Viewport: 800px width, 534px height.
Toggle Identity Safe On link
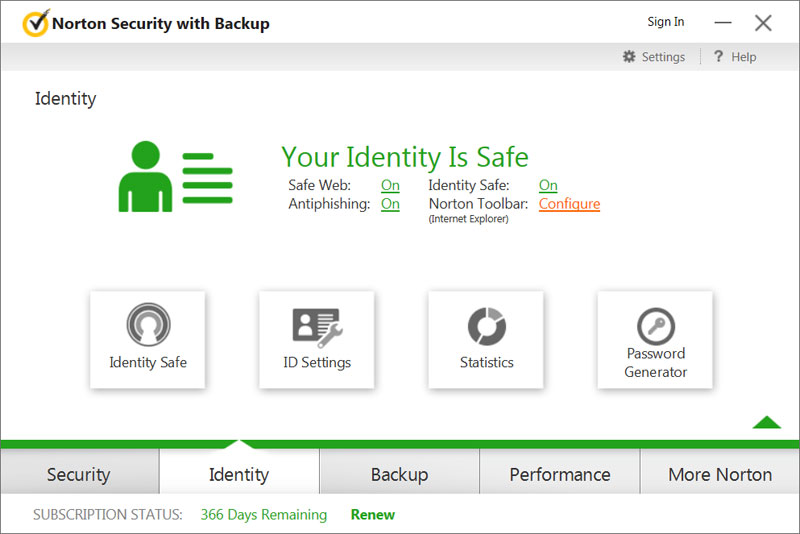tap(548, 185)
